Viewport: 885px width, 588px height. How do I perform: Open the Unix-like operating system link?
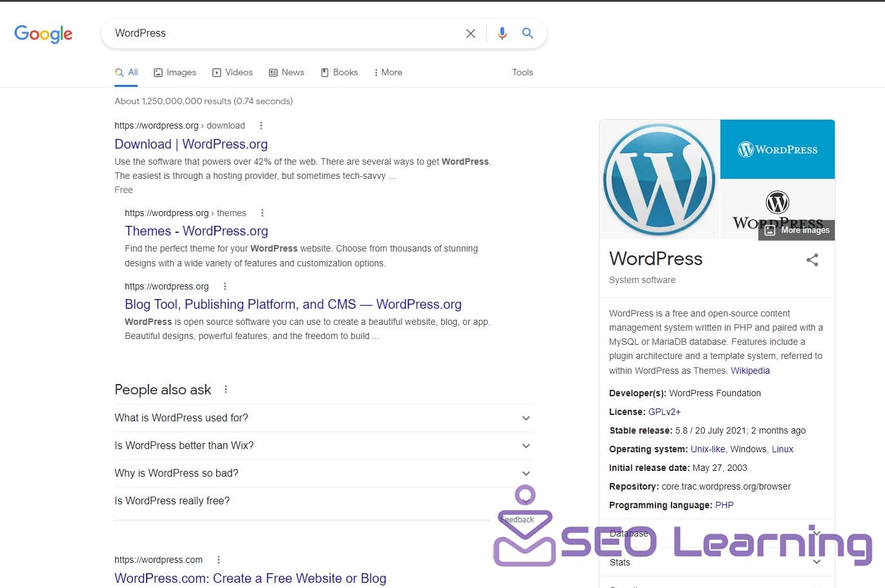707,449
